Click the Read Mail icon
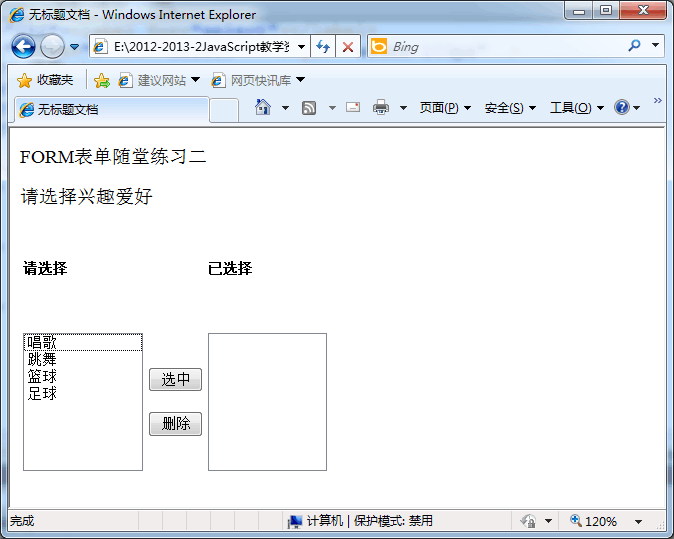674x539 pixels. click(353, 107)
